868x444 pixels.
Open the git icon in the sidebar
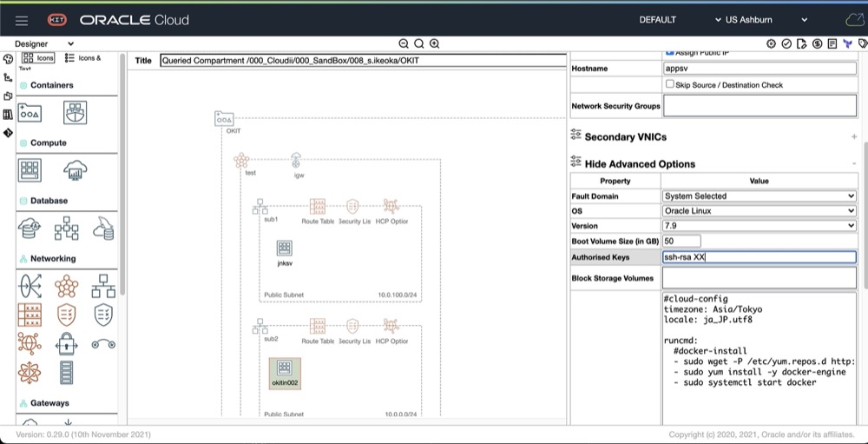coord(8,133)
